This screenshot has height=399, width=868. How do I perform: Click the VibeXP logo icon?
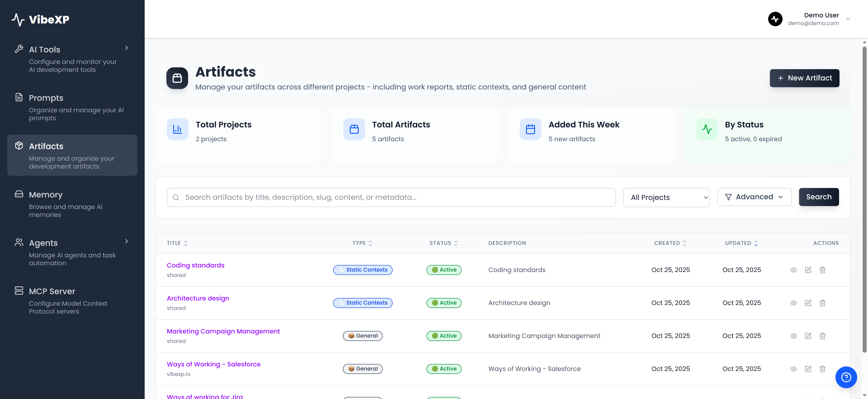coord(18,19)
